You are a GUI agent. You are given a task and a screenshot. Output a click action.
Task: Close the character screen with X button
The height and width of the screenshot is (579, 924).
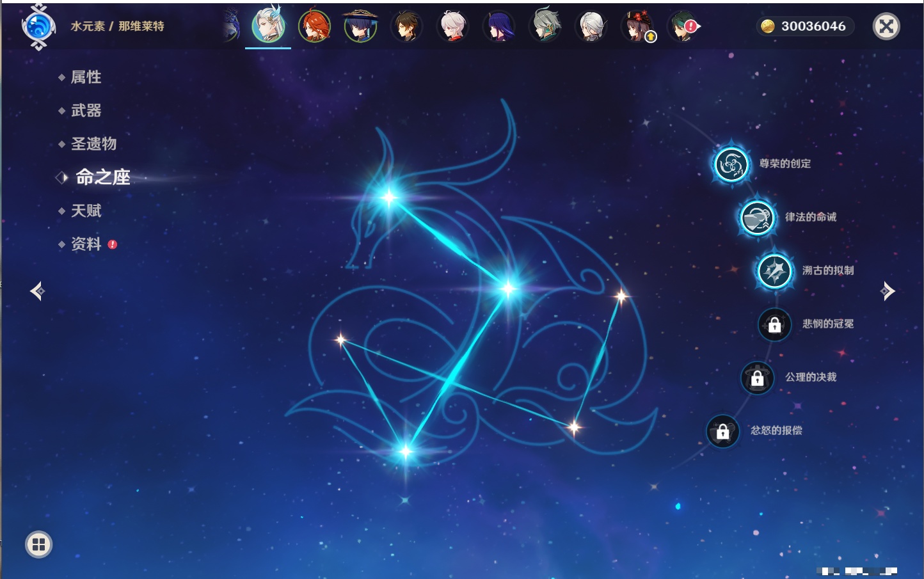pos(886,26)
